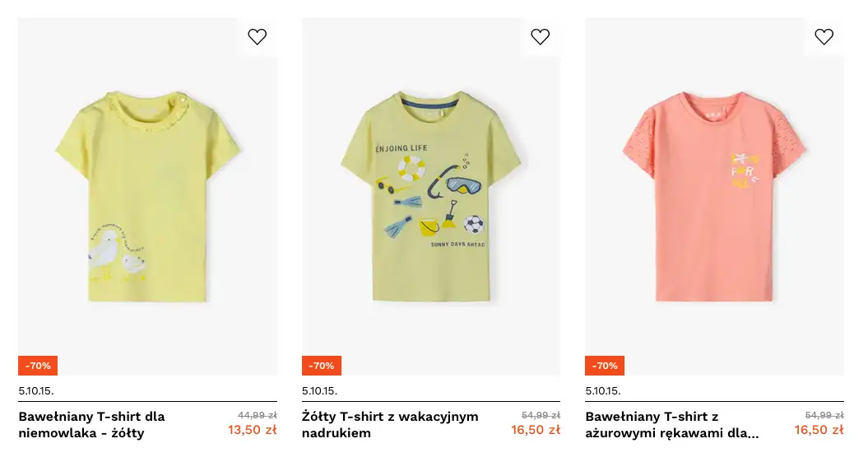The image size is (868, 476).
Task: Favorite the vacation print T-shirt with the heart
Action: click(541, 37)
